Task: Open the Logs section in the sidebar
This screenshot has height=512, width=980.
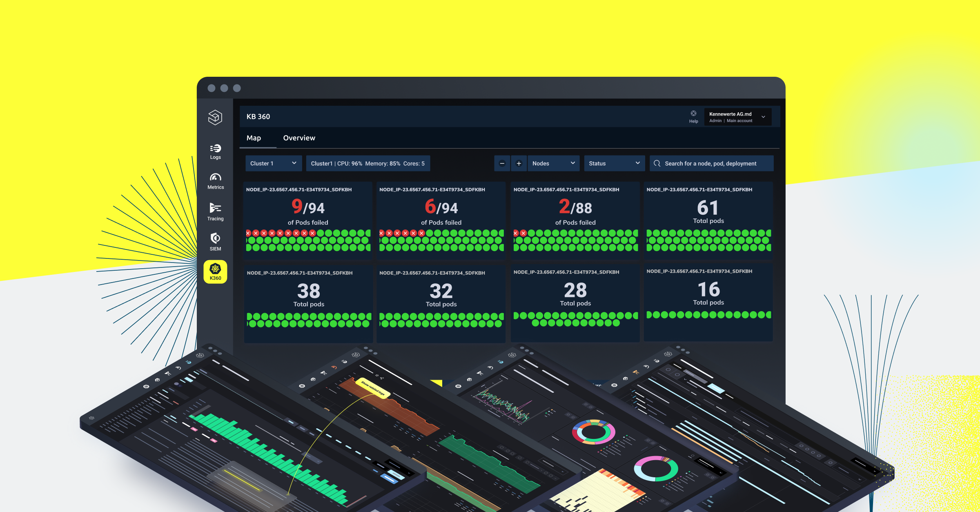Action: coord(215,151)
